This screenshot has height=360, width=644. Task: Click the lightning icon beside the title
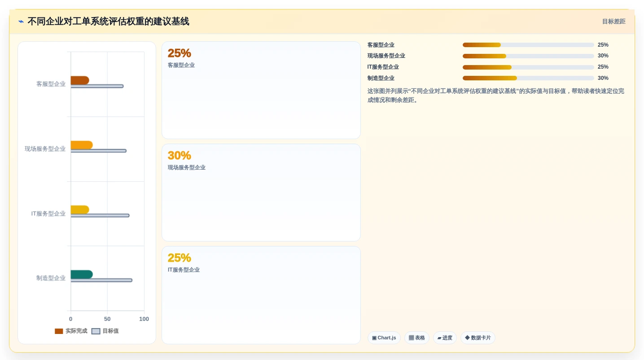pos(21,22)
